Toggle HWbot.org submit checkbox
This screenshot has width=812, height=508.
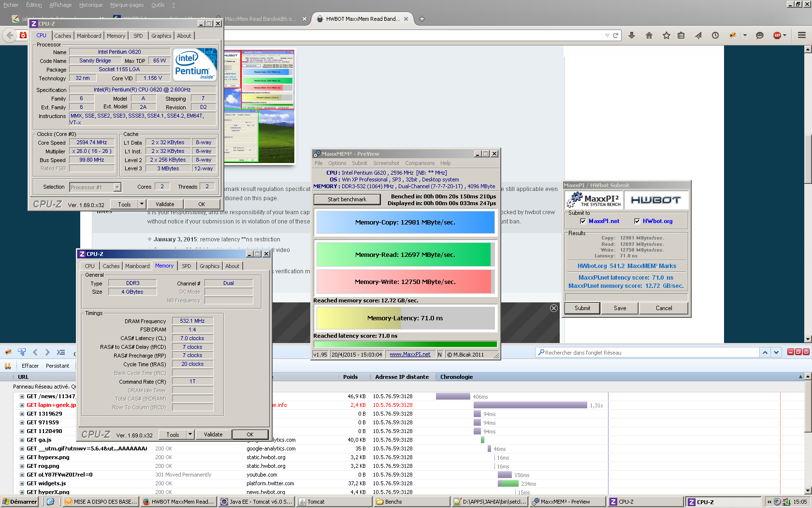pos(637,222)
